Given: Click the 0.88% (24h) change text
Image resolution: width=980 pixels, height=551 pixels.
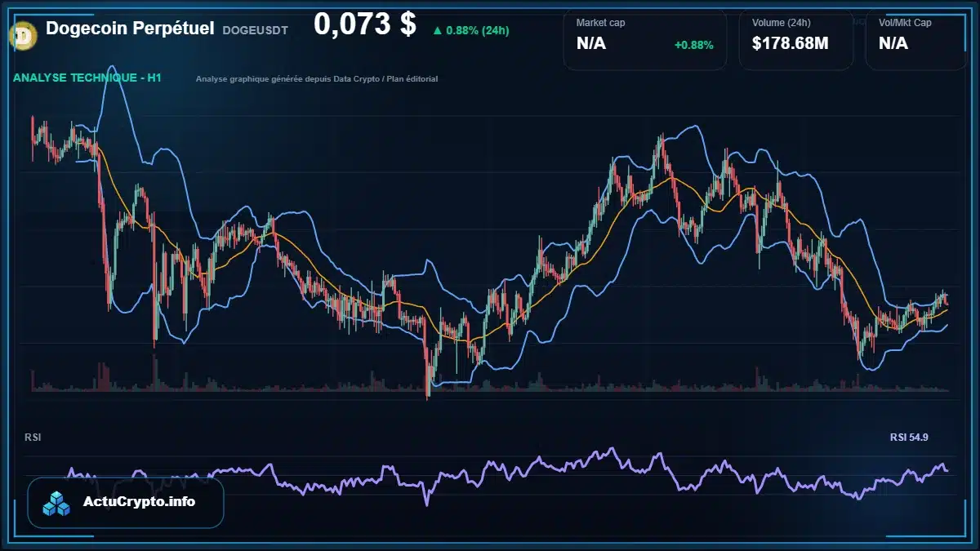Looking at the screenshot, I should coord(478,31).
